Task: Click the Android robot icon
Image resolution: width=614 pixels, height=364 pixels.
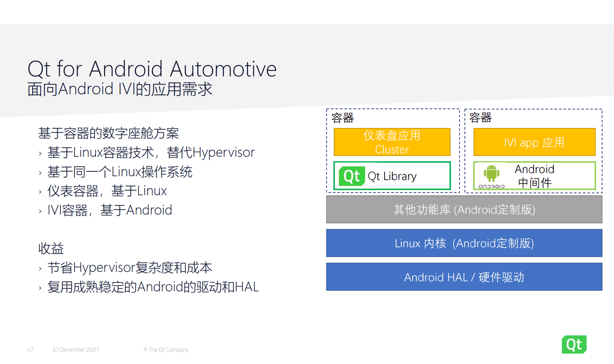Action: [x=491, y=173]
